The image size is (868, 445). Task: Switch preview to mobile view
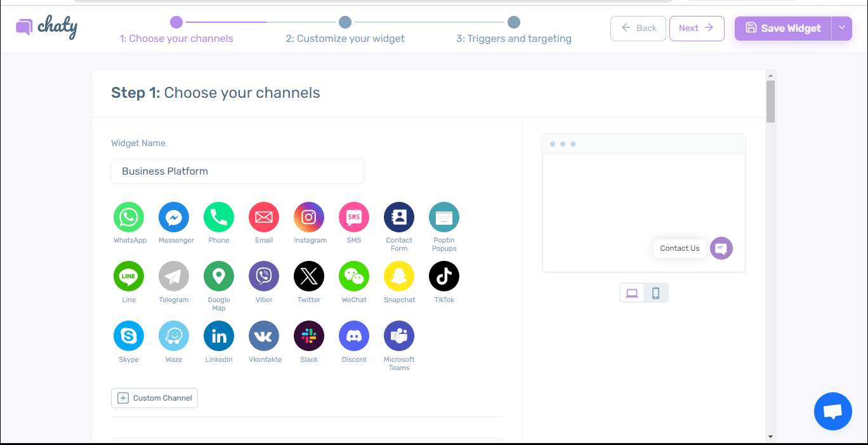[656, 293]
